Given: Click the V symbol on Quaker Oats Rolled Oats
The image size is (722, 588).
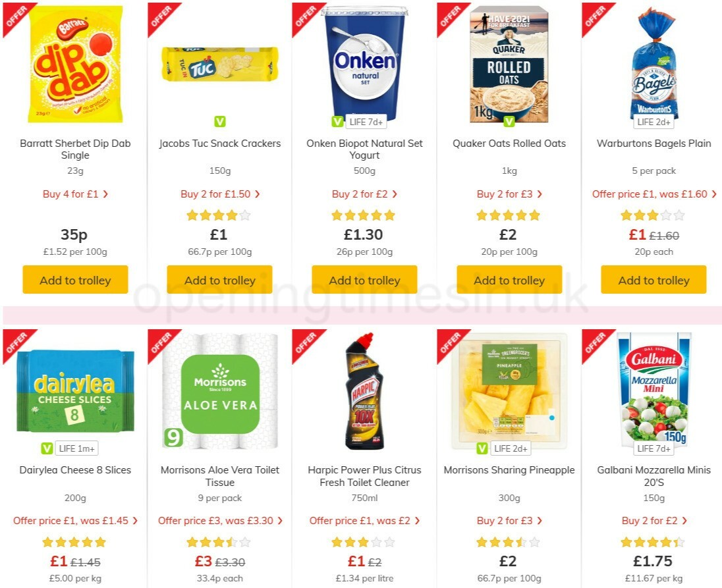Looking at the screenshot, I should (x=509, y=121).
